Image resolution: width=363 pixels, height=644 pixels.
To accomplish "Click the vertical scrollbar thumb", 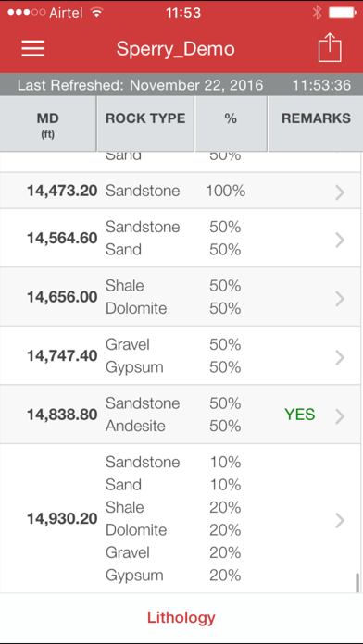I will click(x=357, y=582).
